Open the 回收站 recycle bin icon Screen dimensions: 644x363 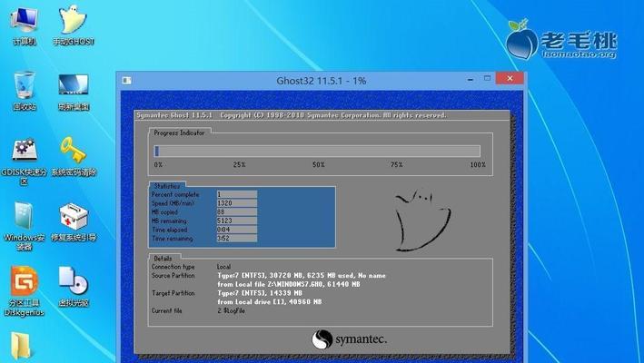click(x=25, y=91)
